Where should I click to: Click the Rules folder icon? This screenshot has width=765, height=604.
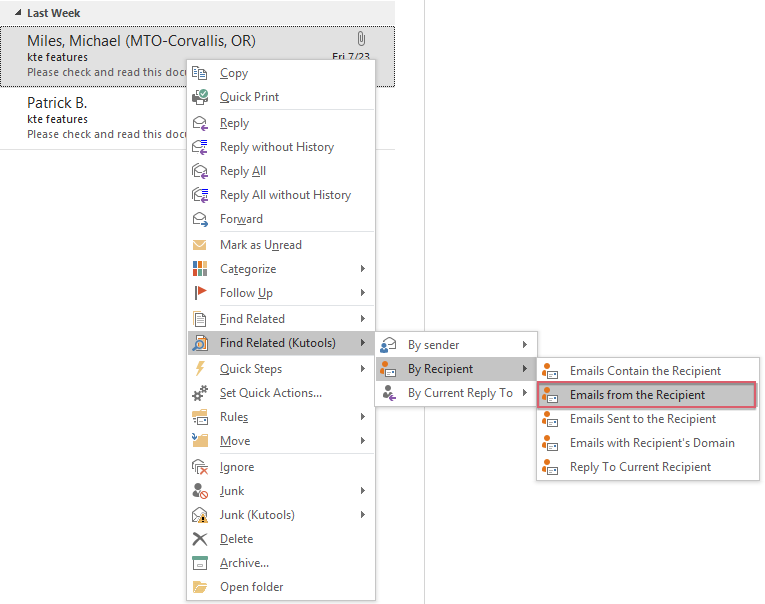click(200, 417)
